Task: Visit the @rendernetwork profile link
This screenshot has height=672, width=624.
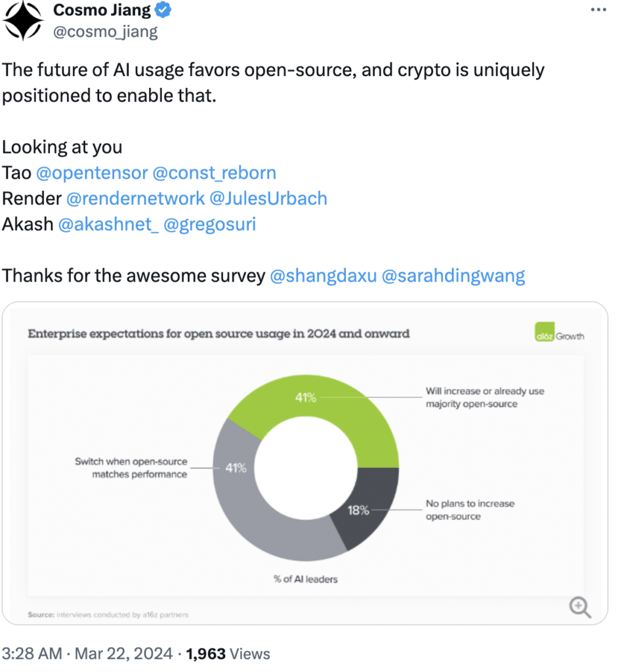Action: point(135,198)
